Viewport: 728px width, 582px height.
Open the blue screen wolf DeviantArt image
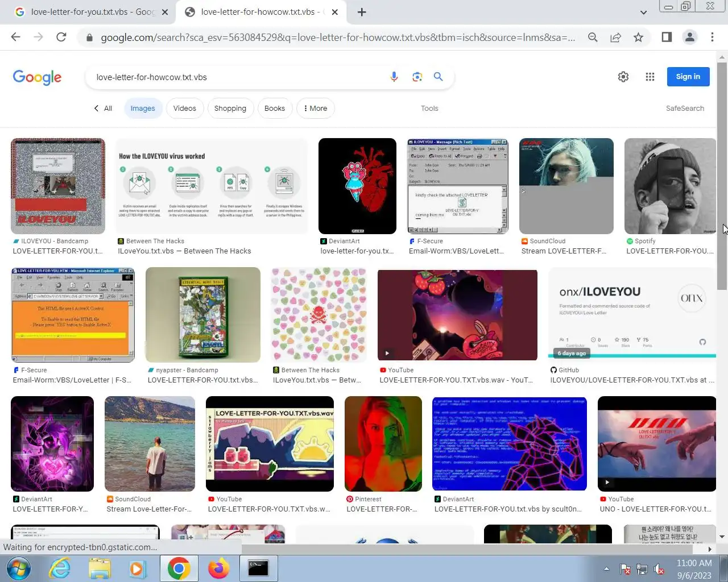[x=510, y=444]
